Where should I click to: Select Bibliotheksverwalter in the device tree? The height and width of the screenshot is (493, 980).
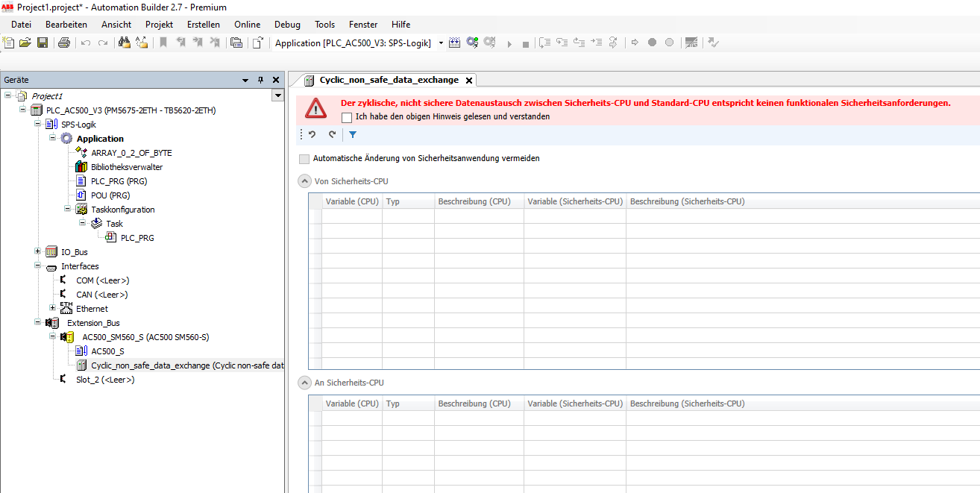coord(127,167)
